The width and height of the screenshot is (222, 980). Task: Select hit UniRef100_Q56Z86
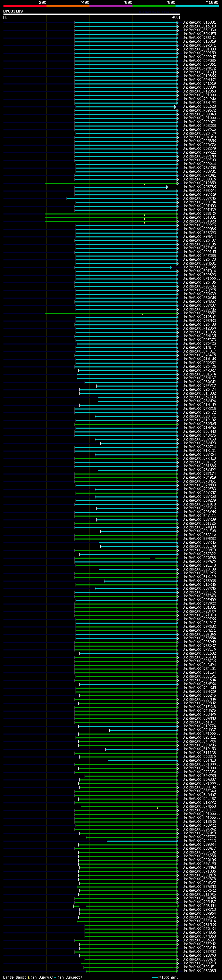pyautogui.click(x=199, y=187)
